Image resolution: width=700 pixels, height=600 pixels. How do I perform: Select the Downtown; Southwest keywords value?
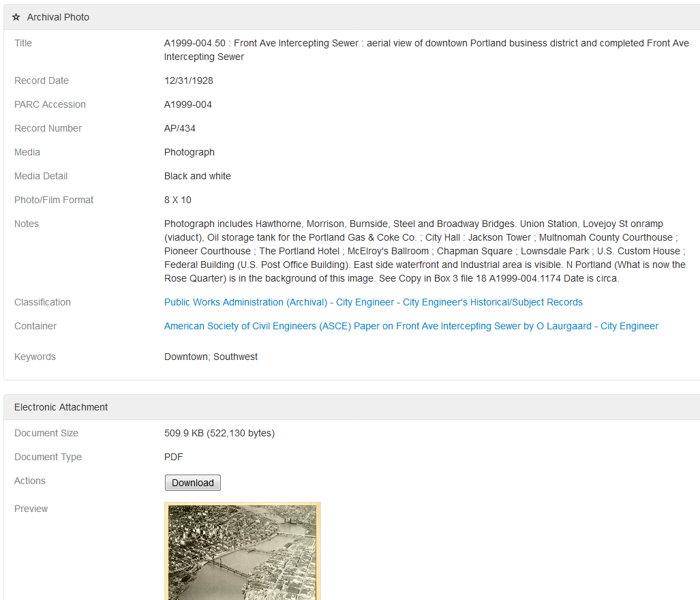pyautogui.click(x=211, y=357)
